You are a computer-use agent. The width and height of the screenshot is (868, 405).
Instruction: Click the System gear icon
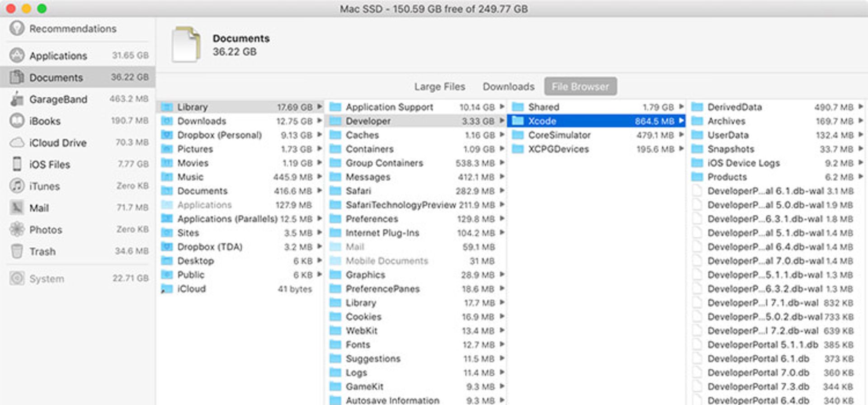pos(17,278)
